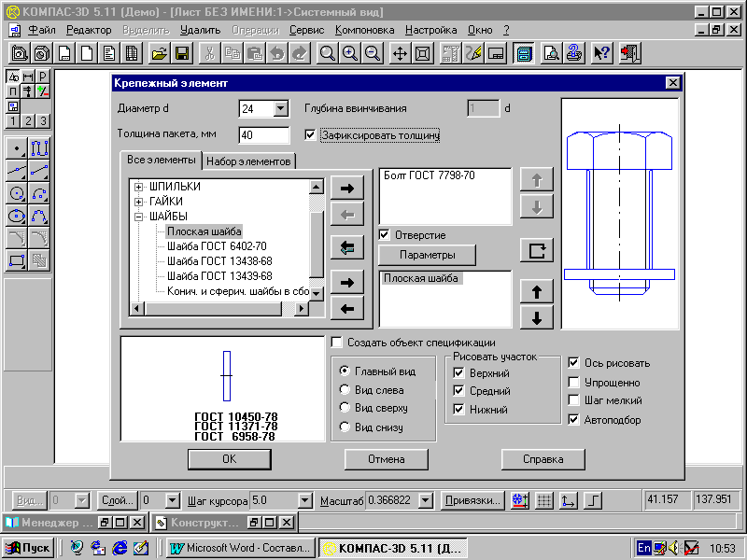Click the Справка button
The height and width of the screenshot is (560, 747).
[543, 459]
